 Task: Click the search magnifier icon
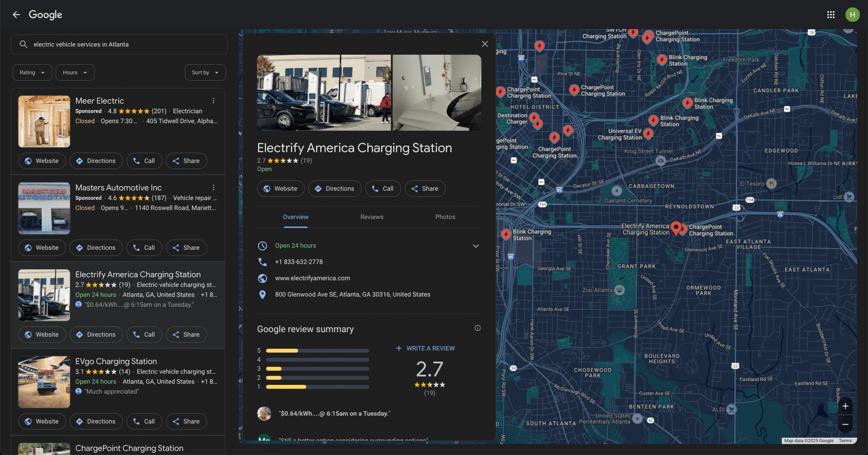click(x=23, y=45)
